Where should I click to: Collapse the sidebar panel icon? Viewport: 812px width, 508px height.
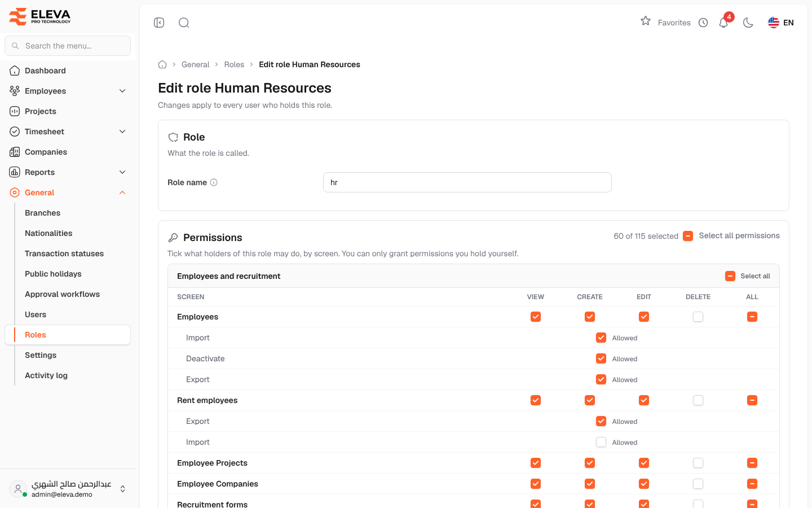tap(159, 23)
